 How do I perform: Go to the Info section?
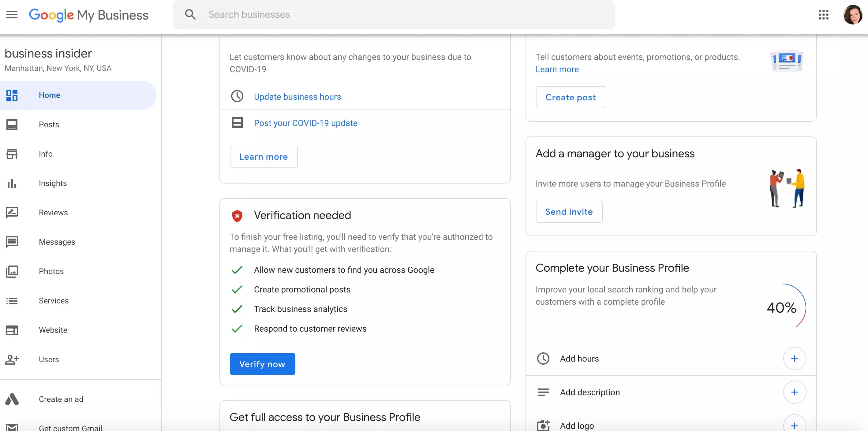78,154
